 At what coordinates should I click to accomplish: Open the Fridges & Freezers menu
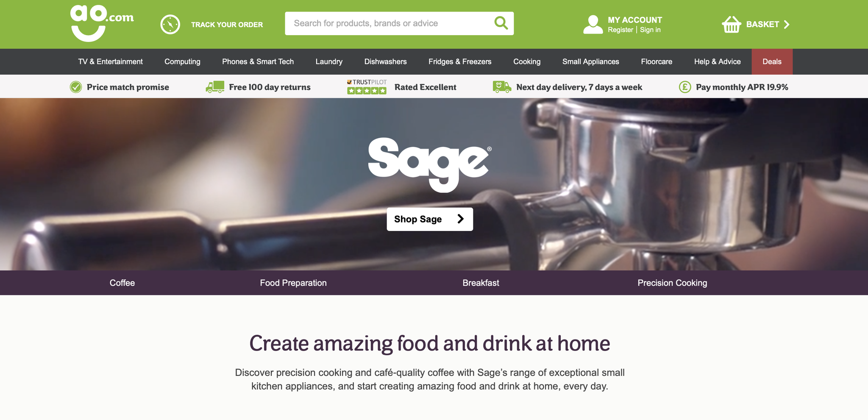pos(460,61)
